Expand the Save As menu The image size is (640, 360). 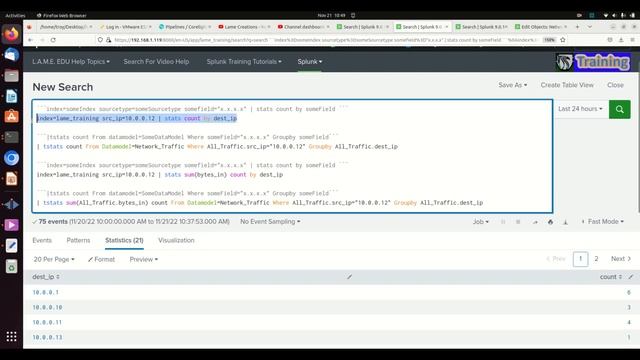click(x=513, y=85)
